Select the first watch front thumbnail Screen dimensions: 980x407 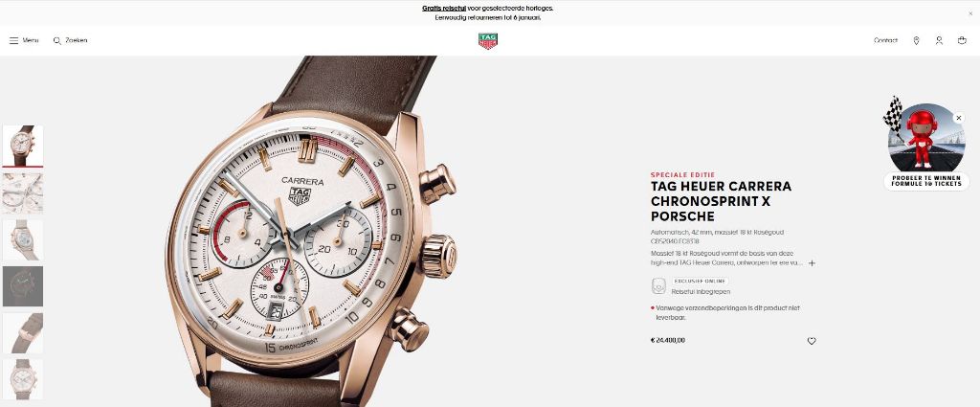pyautogui.click(x=23, y=146)
